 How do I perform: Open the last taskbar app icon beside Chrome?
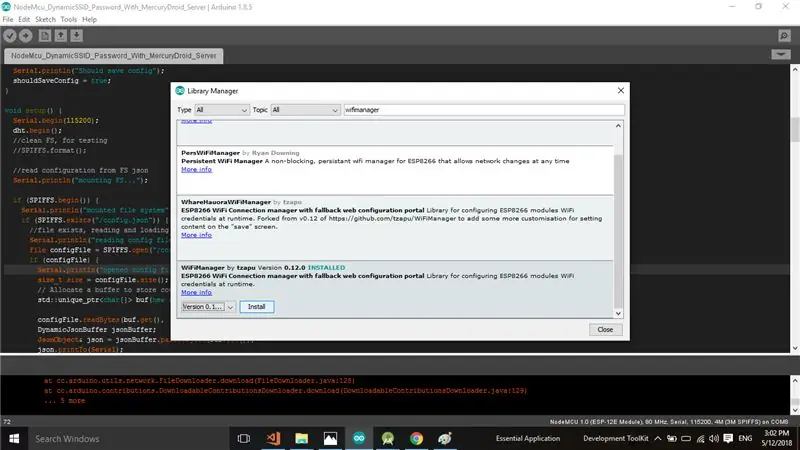(445, 438)
